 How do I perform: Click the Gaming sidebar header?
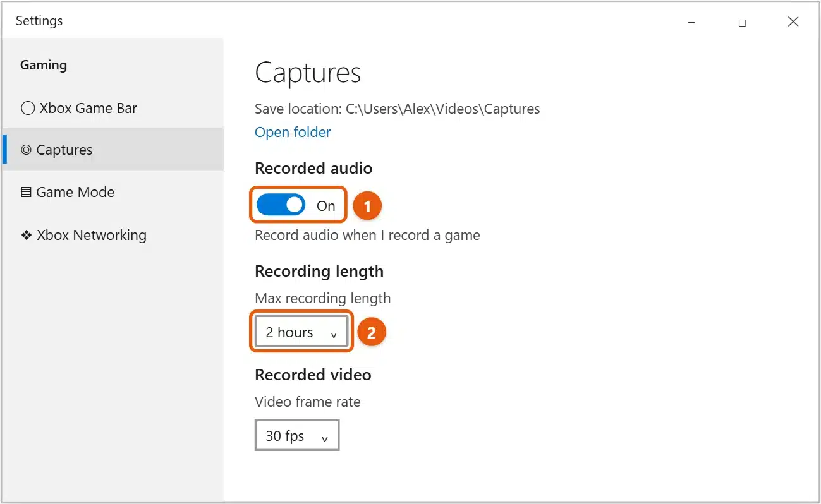click(44, 65)
